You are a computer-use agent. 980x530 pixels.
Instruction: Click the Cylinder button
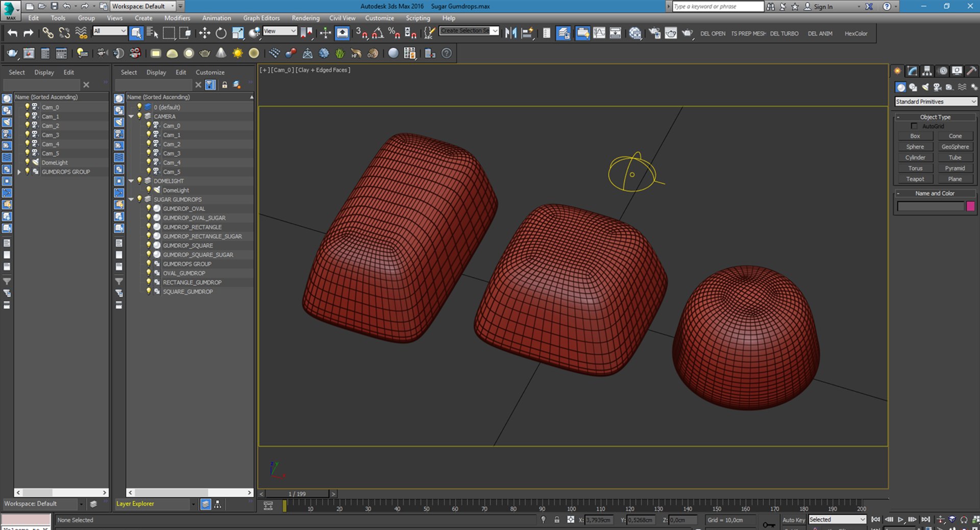click(915, 158)
